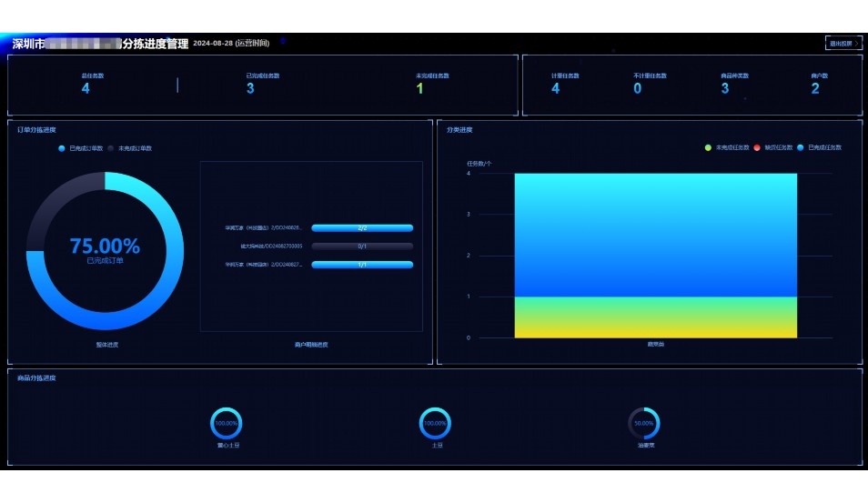868x503 pixels.
Task: Click the 1/1 merchant progress bar
Action: coord(362,265)
